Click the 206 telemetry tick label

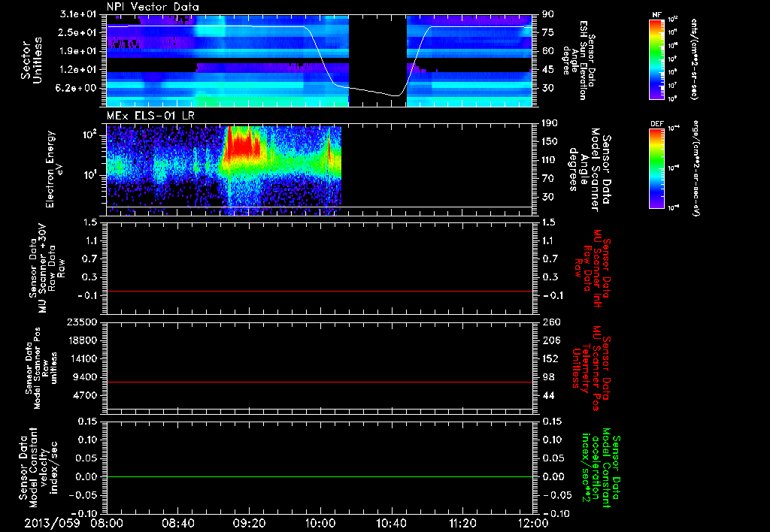tap(550, 340)
